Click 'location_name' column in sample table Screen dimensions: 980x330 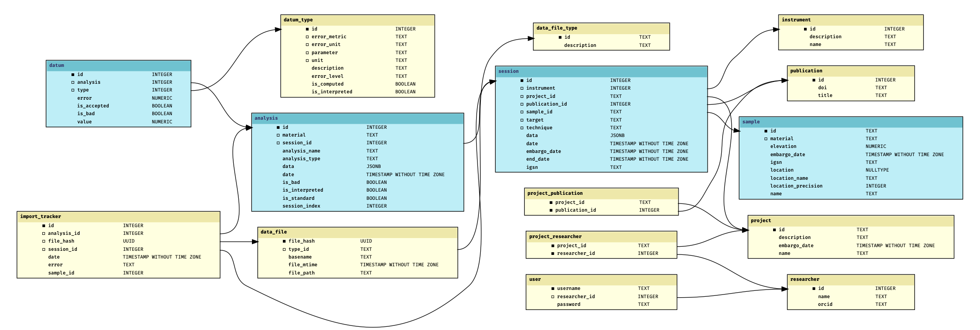tap(789, 178)
